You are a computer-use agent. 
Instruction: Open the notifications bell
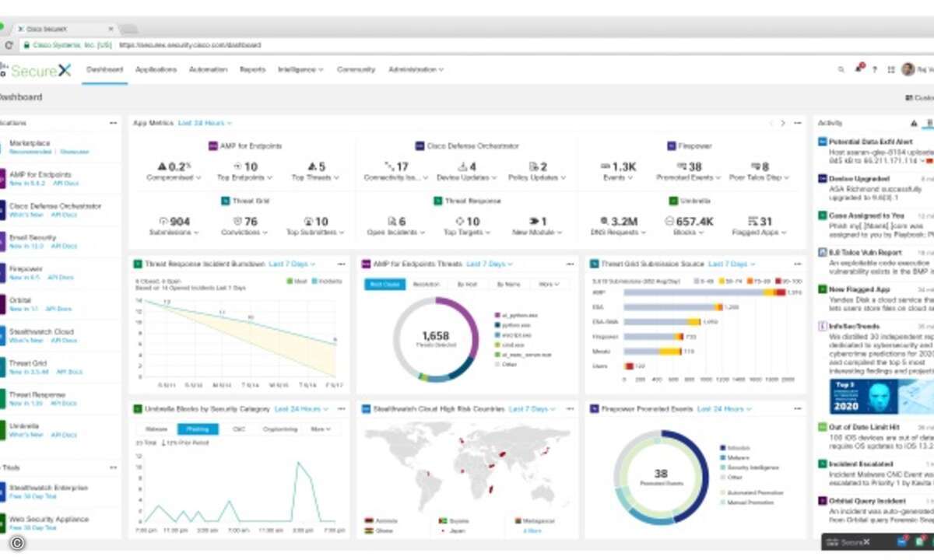(859, 69)
